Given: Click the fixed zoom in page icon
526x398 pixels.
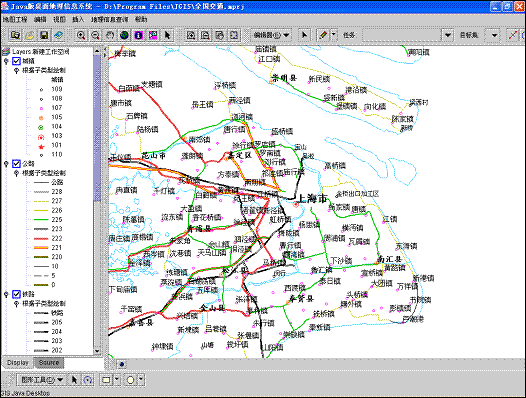Looking at the screenshot, I should (191, 35).
